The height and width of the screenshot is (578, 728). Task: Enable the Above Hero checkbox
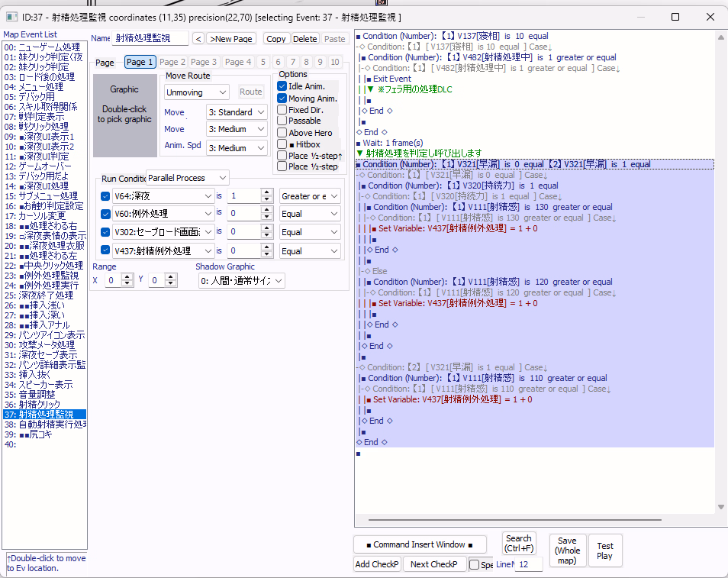coord(282,133)
